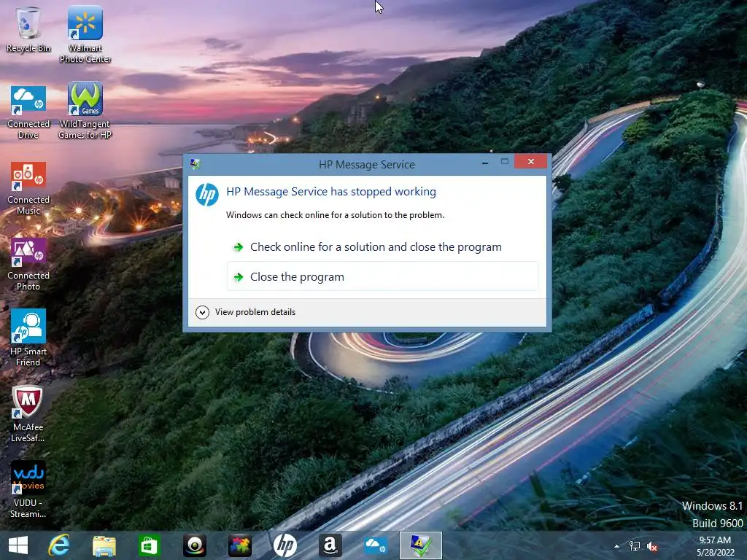Click the HP logo in the error dialog
The image size is (747, 560).
click(x=206, y=194)
